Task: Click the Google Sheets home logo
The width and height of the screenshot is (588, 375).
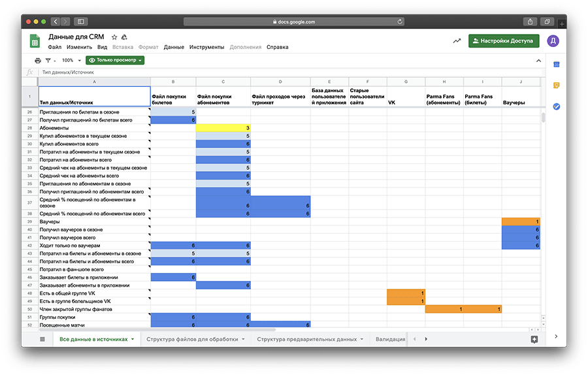Action: (x=35, y=41)
